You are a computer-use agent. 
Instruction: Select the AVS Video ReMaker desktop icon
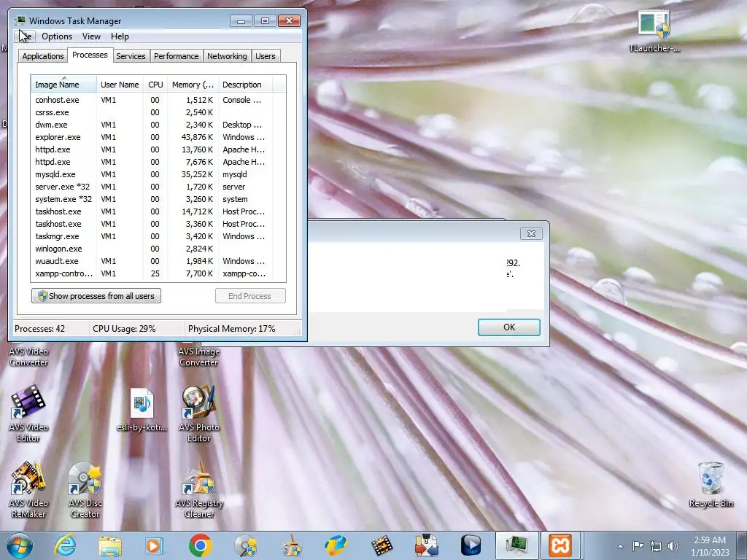[28, 489]
